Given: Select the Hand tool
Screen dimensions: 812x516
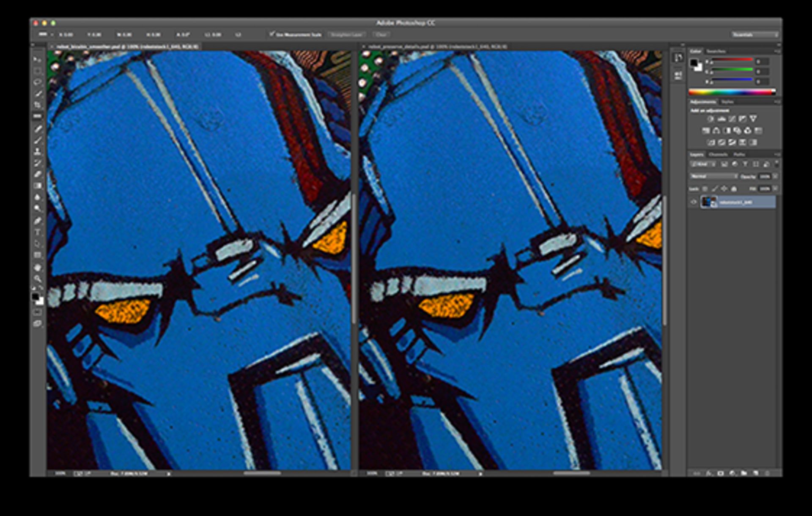Looking at the screenshot, I should click(37, 267).
